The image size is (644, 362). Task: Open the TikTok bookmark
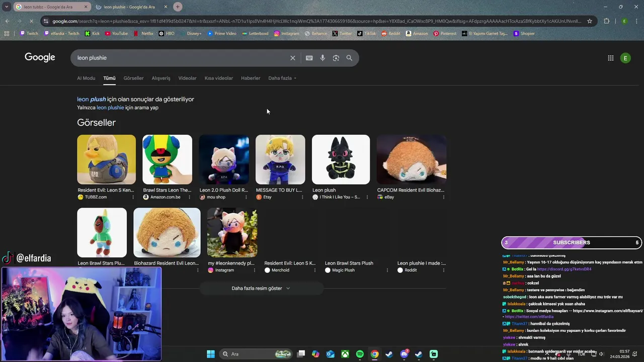coord(366,34)
